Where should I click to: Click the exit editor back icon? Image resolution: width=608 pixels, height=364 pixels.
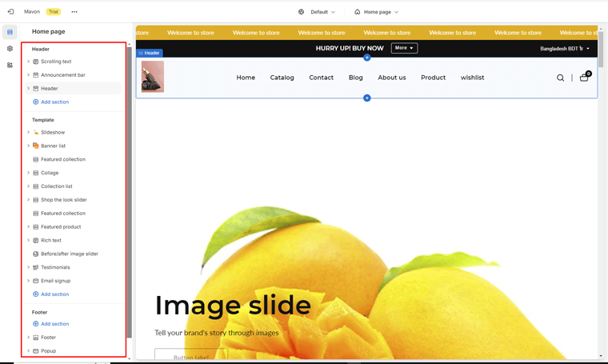pyautogui.click(x=11, y=12)
